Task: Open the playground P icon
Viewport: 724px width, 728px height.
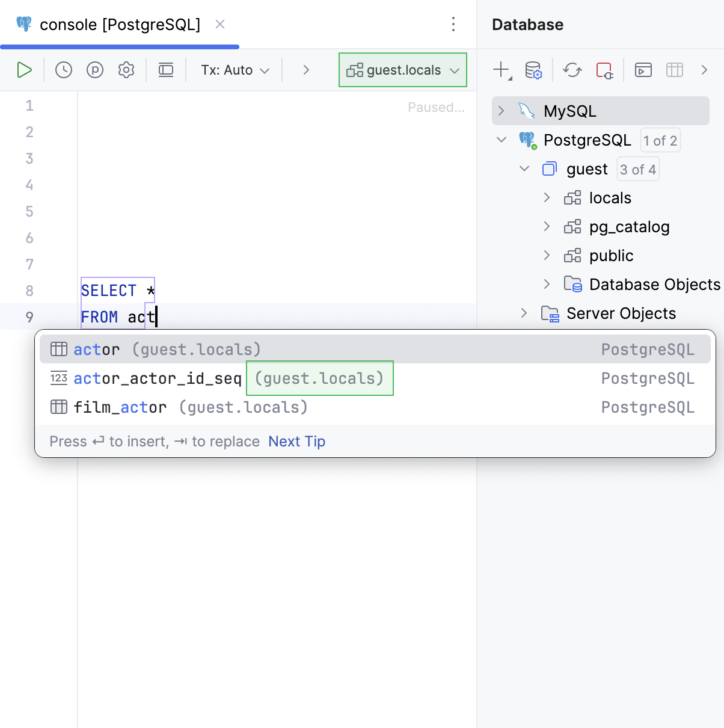Action: click(95, 70)
